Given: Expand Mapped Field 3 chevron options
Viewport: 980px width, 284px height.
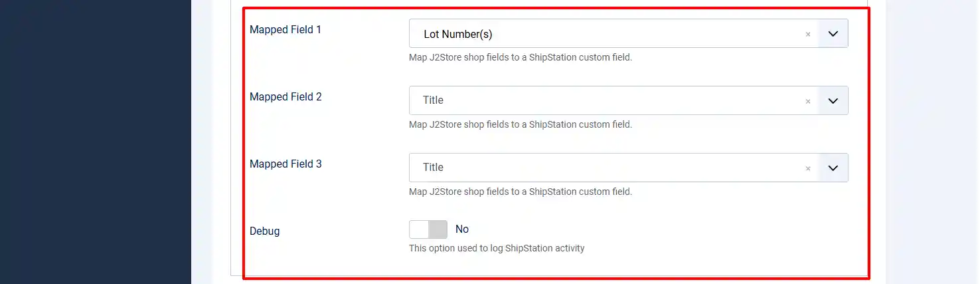Looking at the screenshot, I should click(x=833, y=168).
